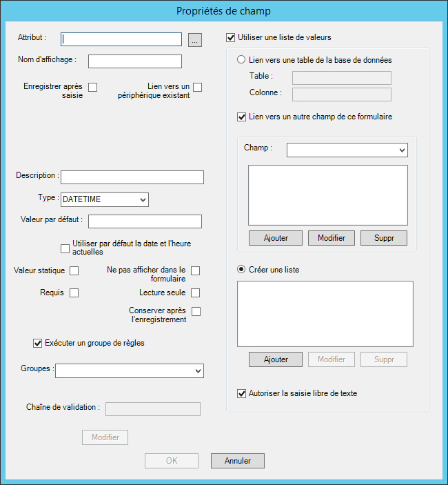Screen dimensions: 448x485
Task: Click the Valeur par défaut field
Action: 145,221
